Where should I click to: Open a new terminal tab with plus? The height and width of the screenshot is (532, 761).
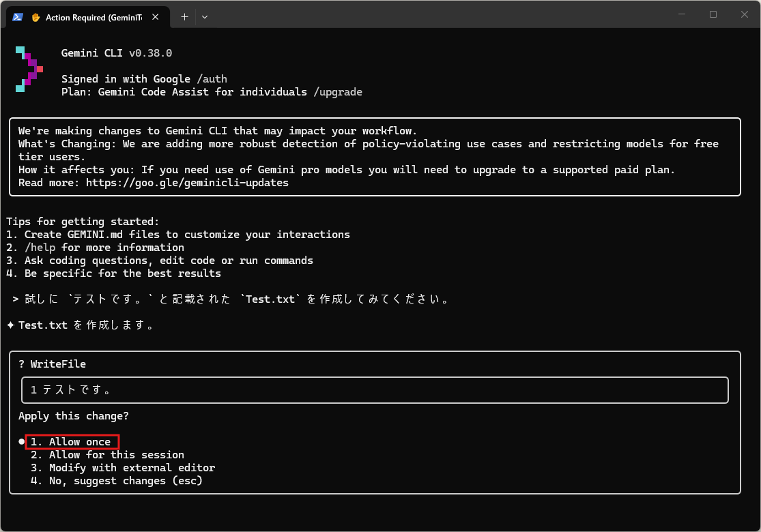coord(184,17)
